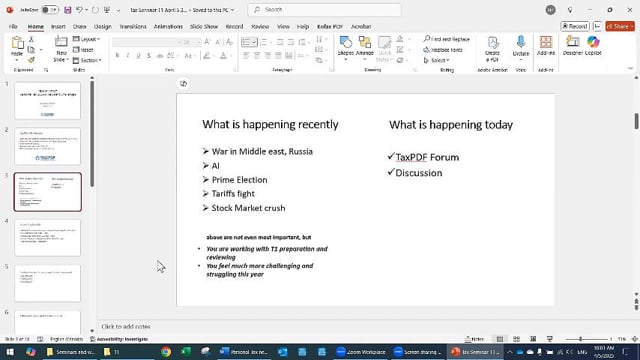The height and width of the screenshot is (360, 640).
Task: Toggle strikethrough formatting
Action: point(160,56)
